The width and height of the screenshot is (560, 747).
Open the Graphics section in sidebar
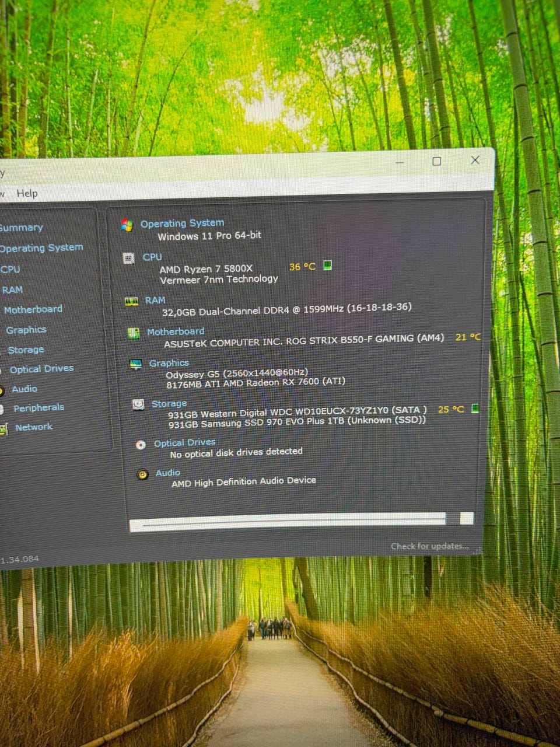pyautogui.click(x=26, y=330)
